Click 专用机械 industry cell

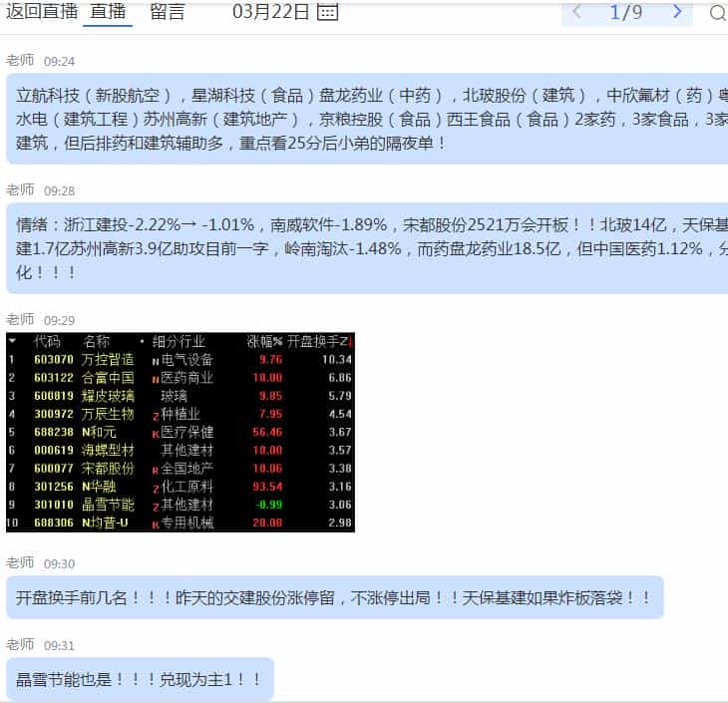187,523
